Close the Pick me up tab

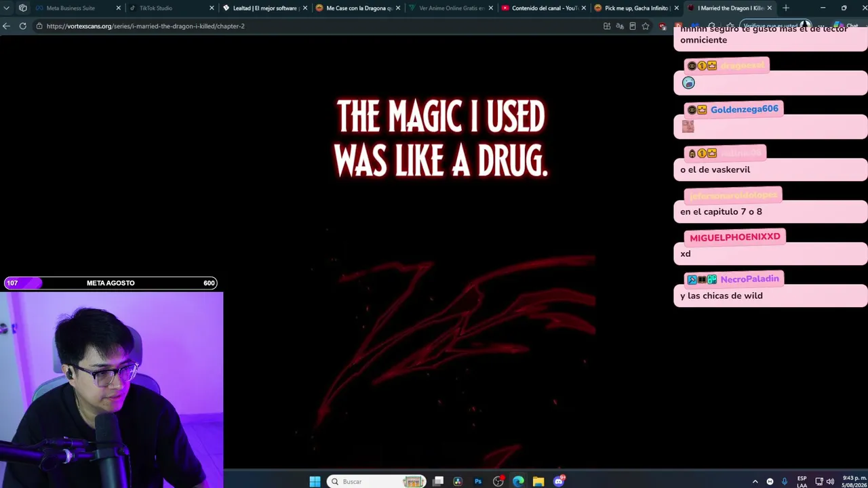click(676, 8)
